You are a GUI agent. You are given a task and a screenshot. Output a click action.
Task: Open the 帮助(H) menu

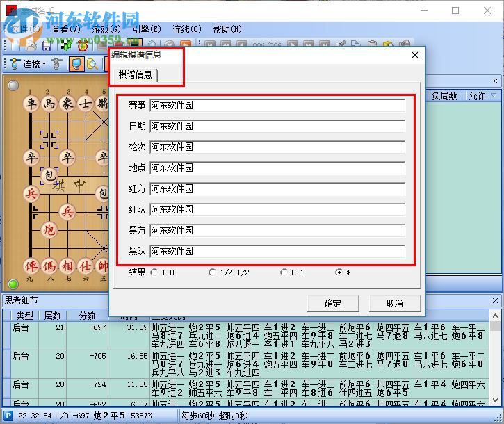[227, 29]
